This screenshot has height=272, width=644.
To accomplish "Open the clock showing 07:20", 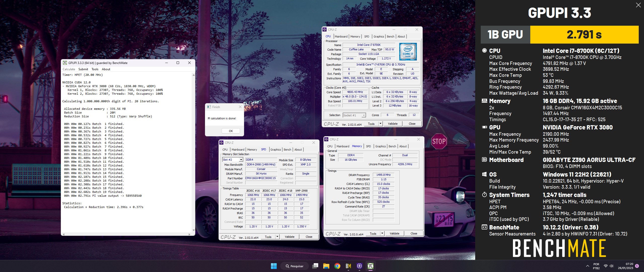I will [626, 266].
